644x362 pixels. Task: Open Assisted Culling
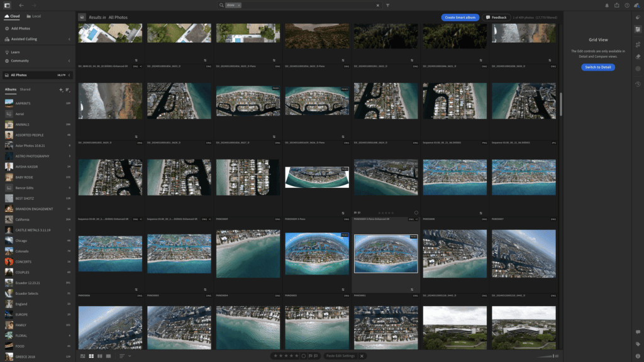pyautogui.click(x=21, y=39)
